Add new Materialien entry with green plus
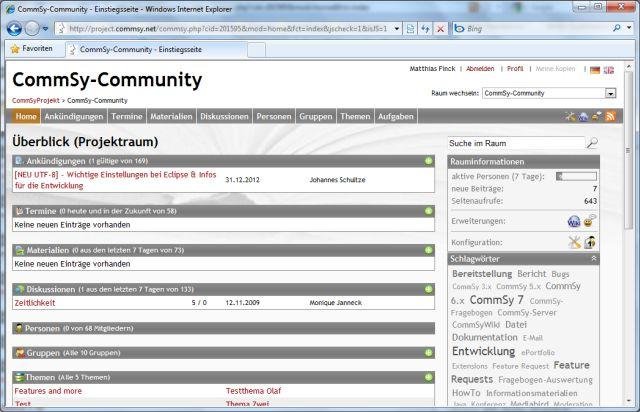The width and height of the screenshot is (640, 412). pyautogui.click(x=428, y=250)
